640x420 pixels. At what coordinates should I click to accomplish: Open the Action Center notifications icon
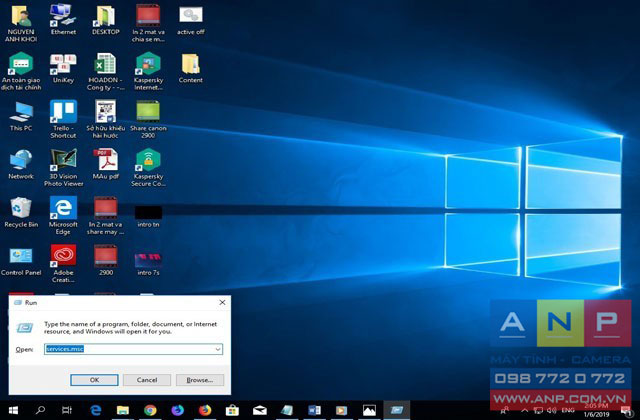tap(625, 411)
